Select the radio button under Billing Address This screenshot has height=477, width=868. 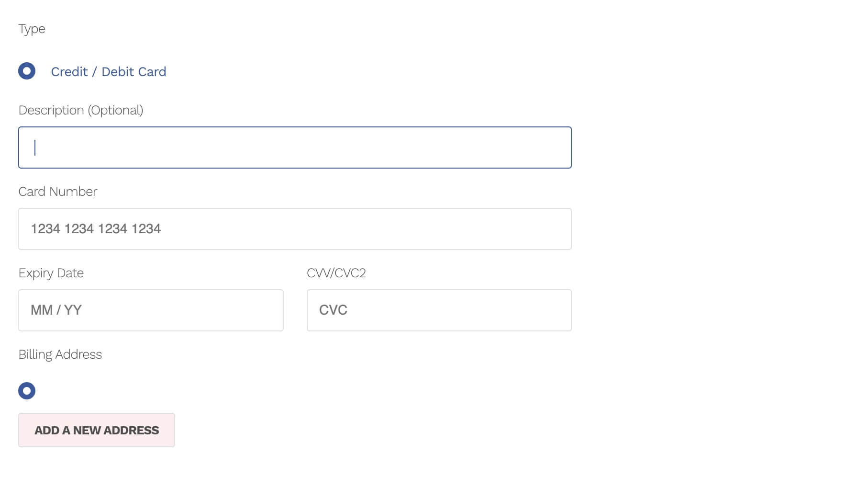[x=27, y=391]
